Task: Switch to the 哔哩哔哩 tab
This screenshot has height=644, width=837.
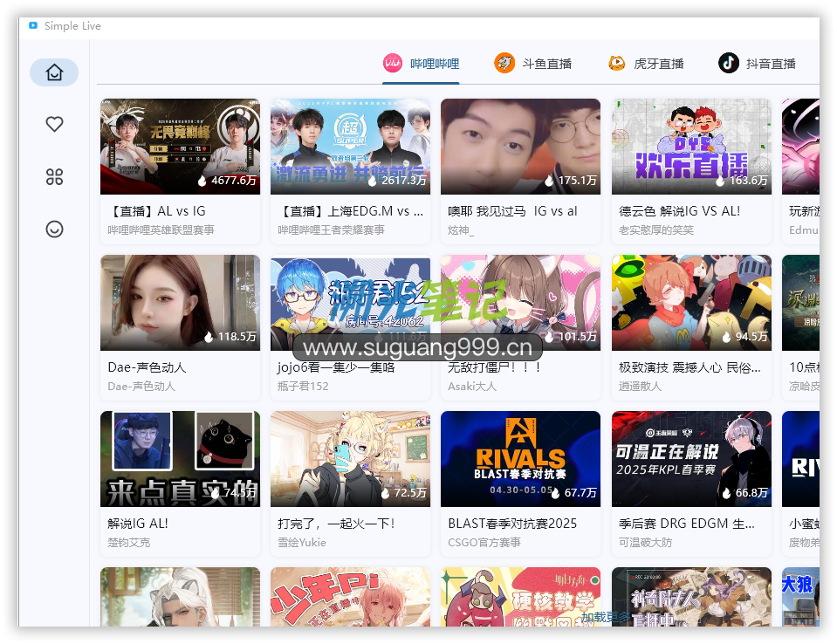Action: tap(421, 64)
